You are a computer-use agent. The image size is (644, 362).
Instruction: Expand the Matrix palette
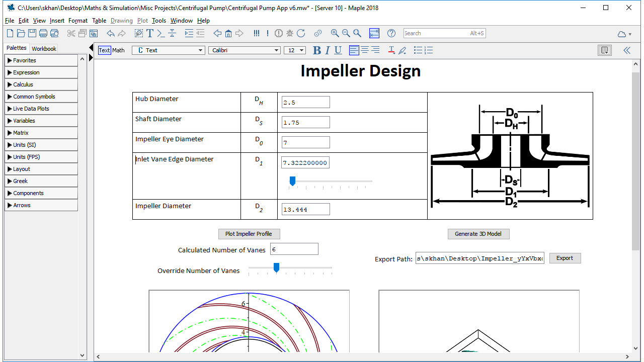(41, 133)
